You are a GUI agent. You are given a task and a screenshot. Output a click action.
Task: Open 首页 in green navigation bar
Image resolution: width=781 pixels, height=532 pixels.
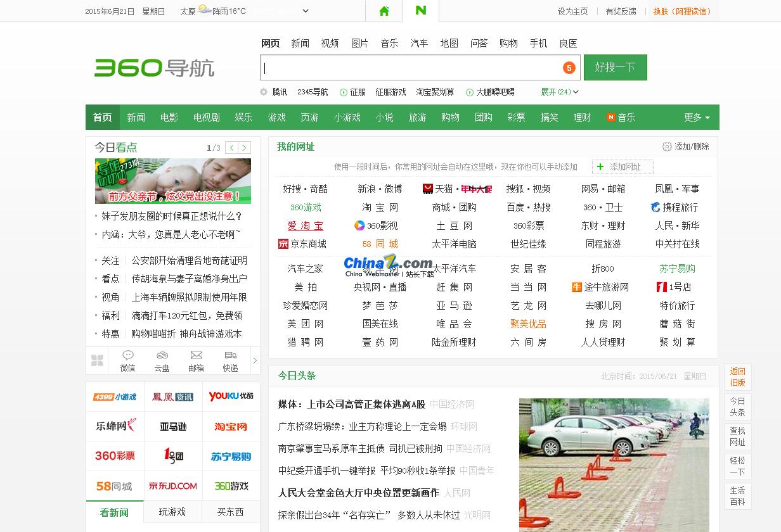point(102,117)
